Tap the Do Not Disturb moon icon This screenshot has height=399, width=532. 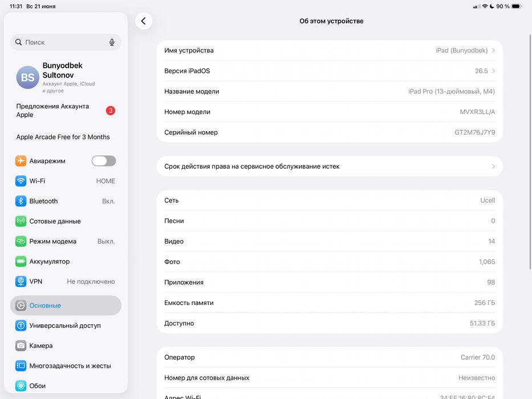492,6
